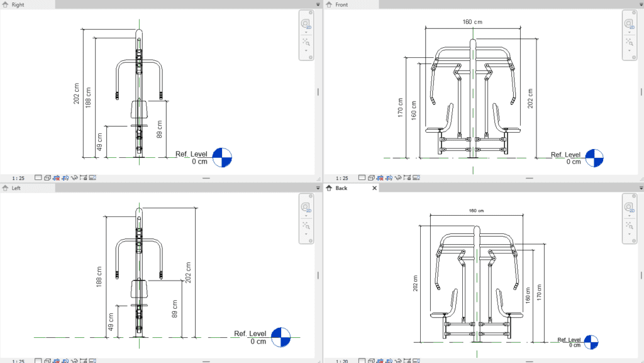Screen dimensions: 644x363
Task: Click zoom tool on Back view navigation bar
Action: 629,225
